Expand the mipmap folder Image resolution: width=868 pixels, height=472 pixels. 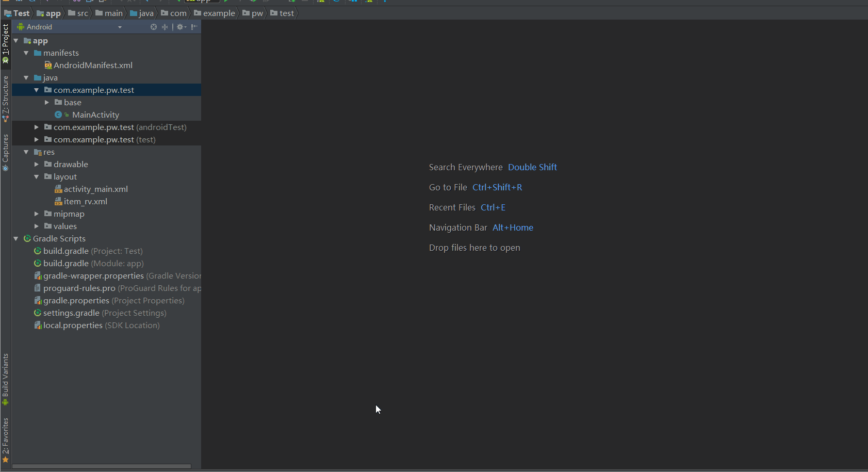pos(37,214)
